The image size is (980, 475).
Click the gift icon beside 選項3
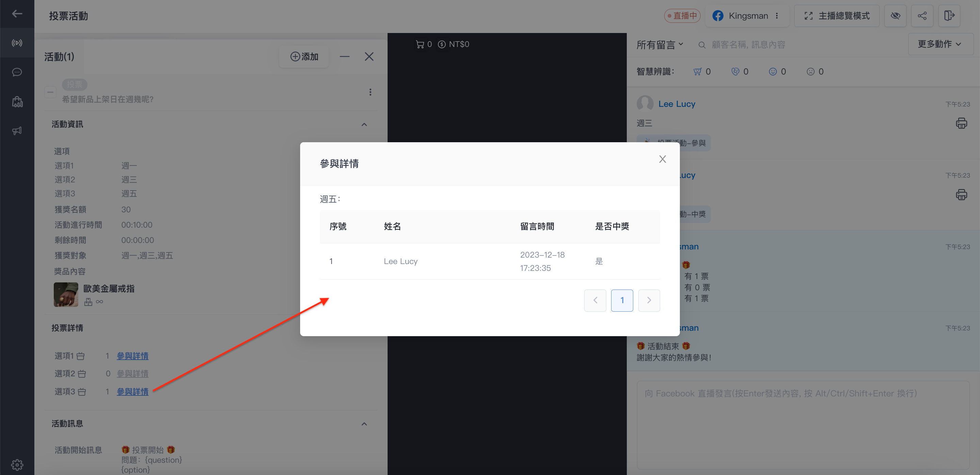point(82,392)
